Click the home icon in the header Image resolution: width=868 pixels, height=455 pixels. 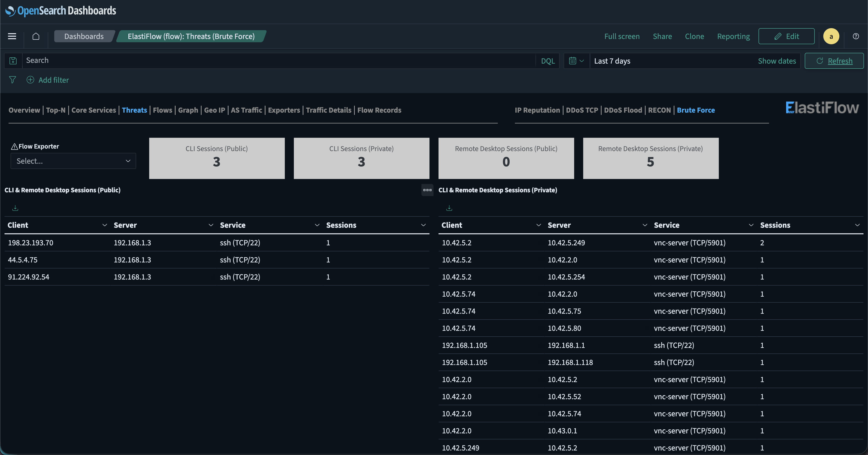coord(36,36)
